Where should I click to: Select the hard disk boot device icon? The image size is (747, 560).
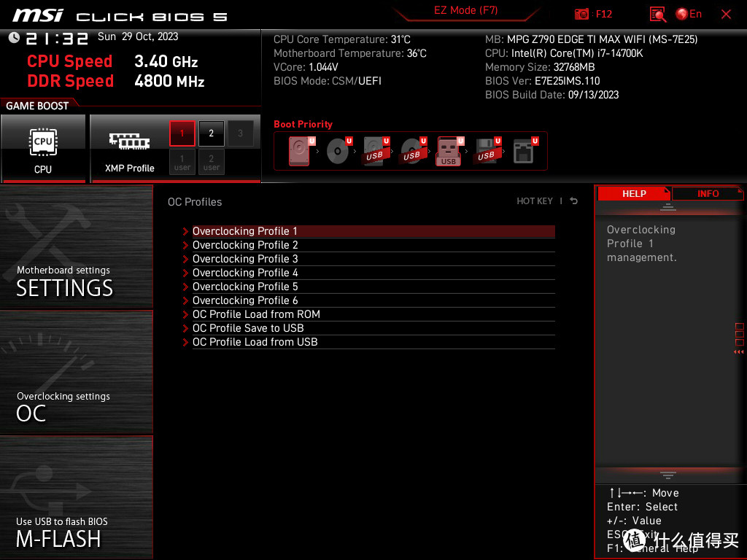click(301, 151)
